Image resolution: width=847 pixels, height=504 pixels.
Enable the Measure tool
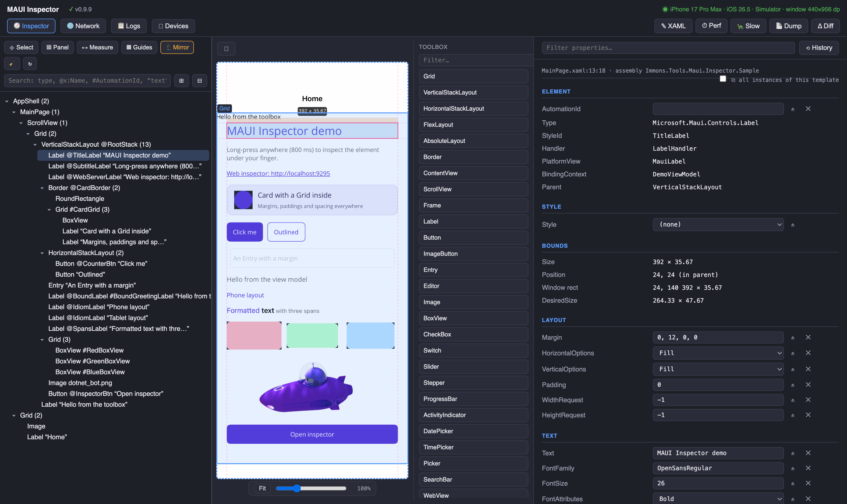coord(98,47)
